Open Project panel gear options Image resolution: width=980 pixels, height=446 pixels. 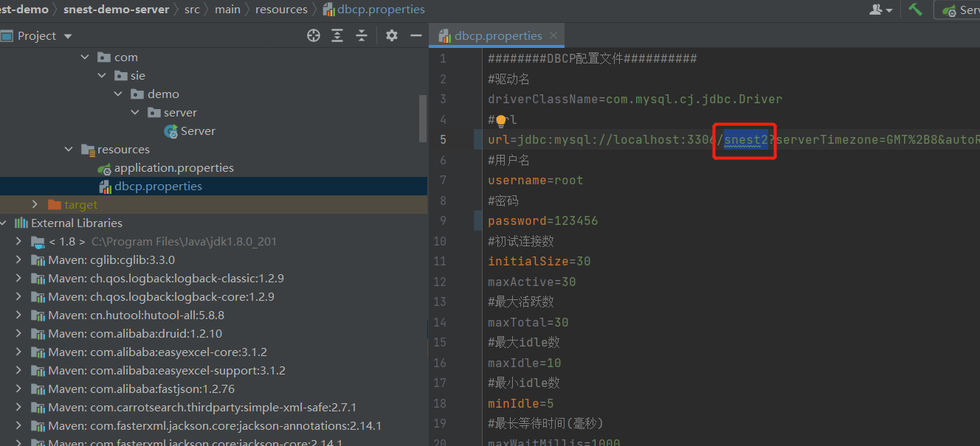[x=392, y=35]
